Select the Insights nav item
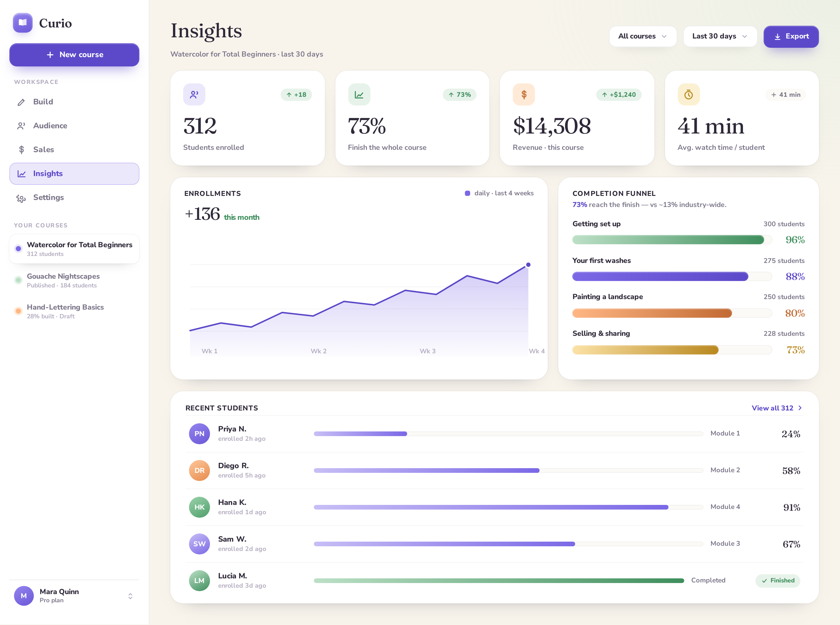Viewport: 840px width, 625px height. point(74,174)
